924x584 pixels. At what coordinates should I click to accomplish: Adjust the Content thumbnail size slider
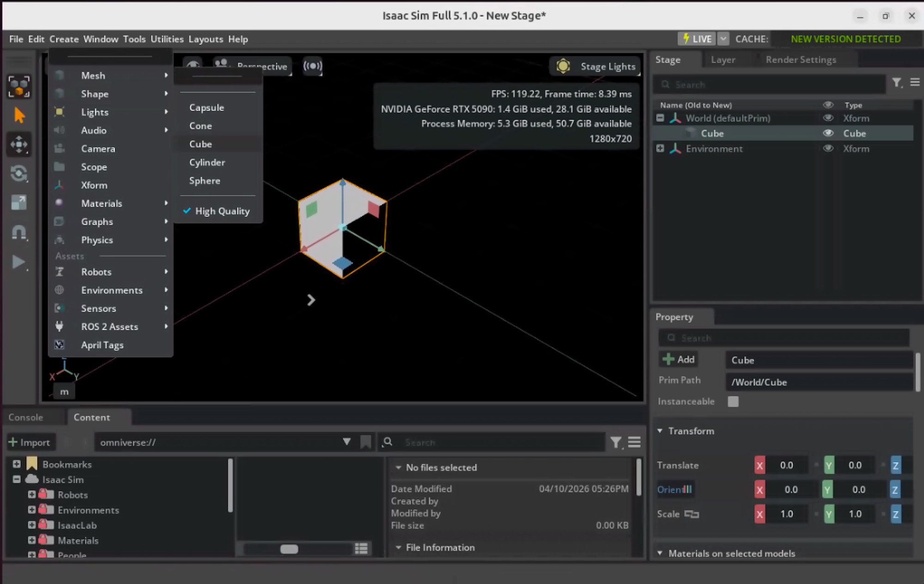point(289,549)
